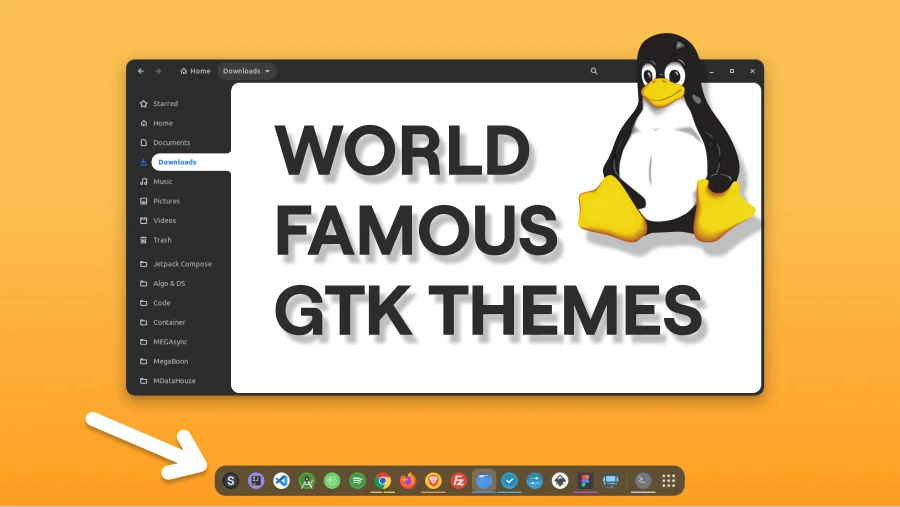The width and height of the screenshot is (900, 507).
Task: Open the Downloads path dropdown
Action: click(247, 71)
